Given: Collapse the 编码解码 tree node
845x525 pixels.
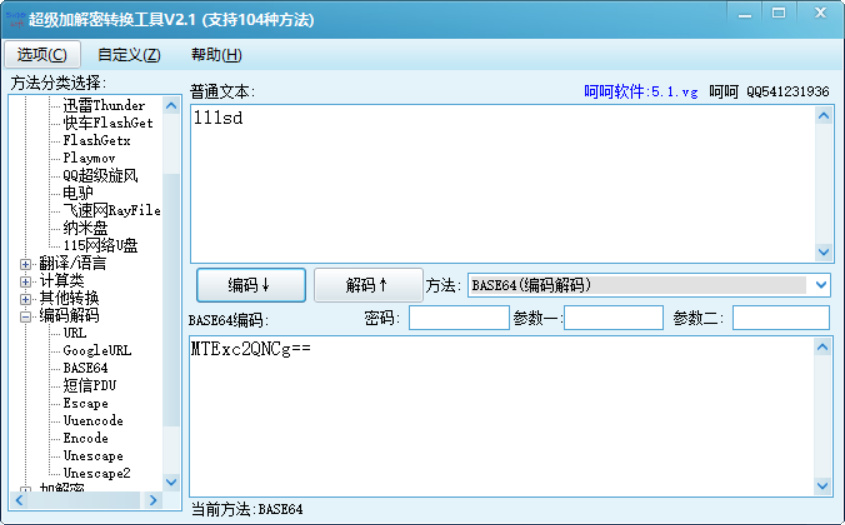Looking at the screenshot, I should pyautogui.click(x=25, y=316).
